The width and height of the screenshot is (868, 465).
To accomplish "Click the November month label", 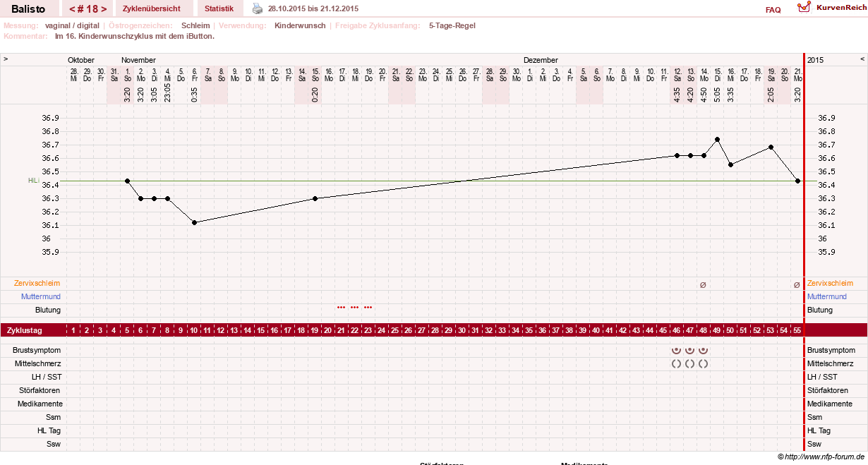I will coord(138,61).
